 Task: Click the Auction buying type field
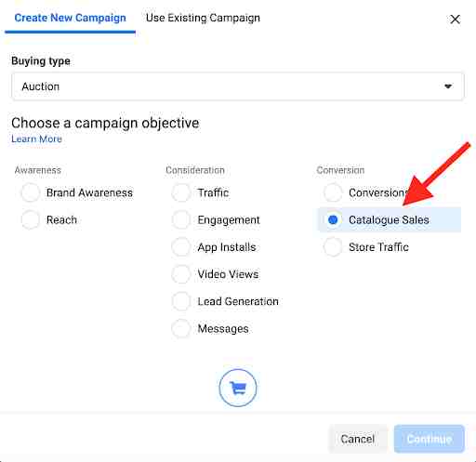tap(238, 86)
